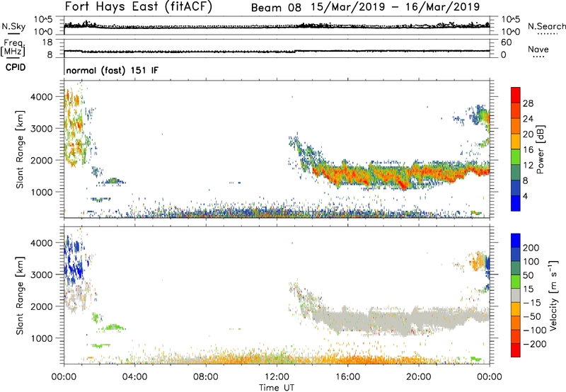This screenshot has height=392, width=566.
Task: Click the 'CPID' label
Action: 16,67
